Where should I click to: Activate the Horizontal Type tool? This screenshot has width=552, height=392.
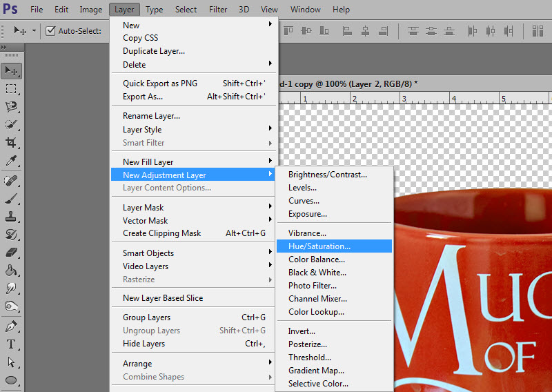coord(11,344)
